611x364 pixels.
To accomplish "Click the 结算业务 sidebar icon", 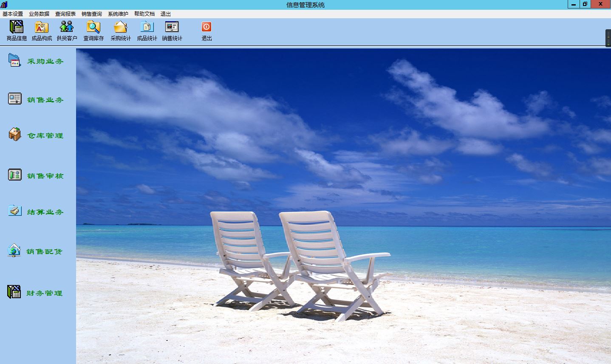I will (15, 211).
